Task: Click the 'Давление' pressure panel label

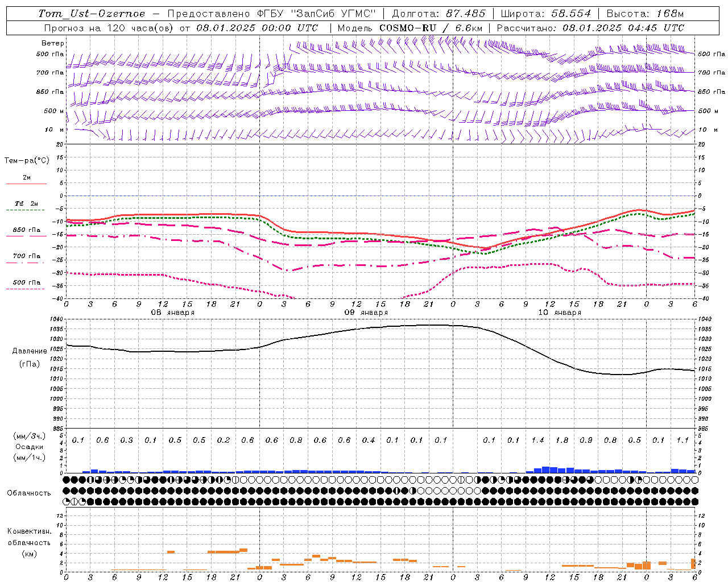Action: click(30, 351)
